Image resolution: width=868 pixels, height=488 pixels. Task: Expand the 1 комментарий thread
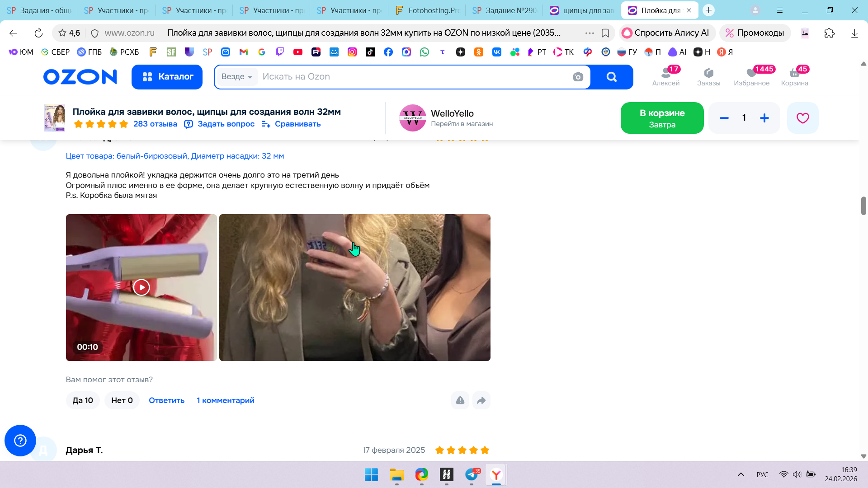[x=226, y=400]
